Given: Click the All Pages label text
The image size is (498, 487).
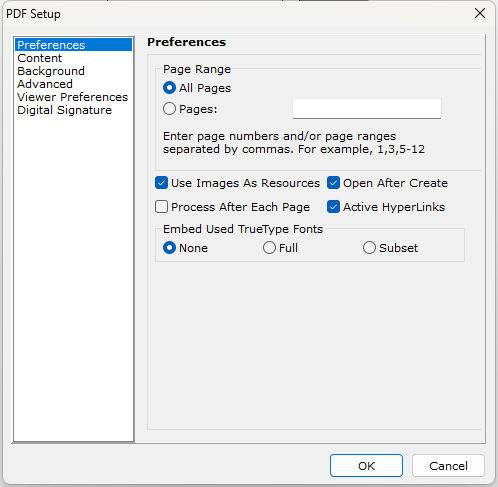Looking at the screenshot, I should tap(205, 88).
